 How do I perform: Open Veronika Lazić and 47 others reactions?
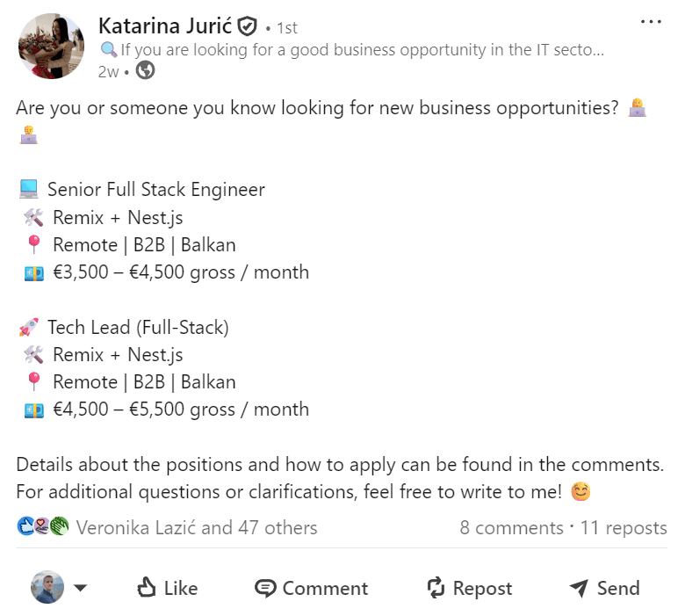click(197, 528)
